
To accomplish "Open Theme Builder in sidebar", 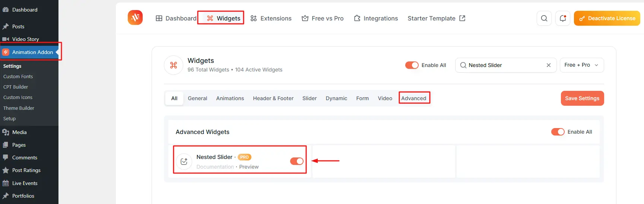I will coord(19,108).
